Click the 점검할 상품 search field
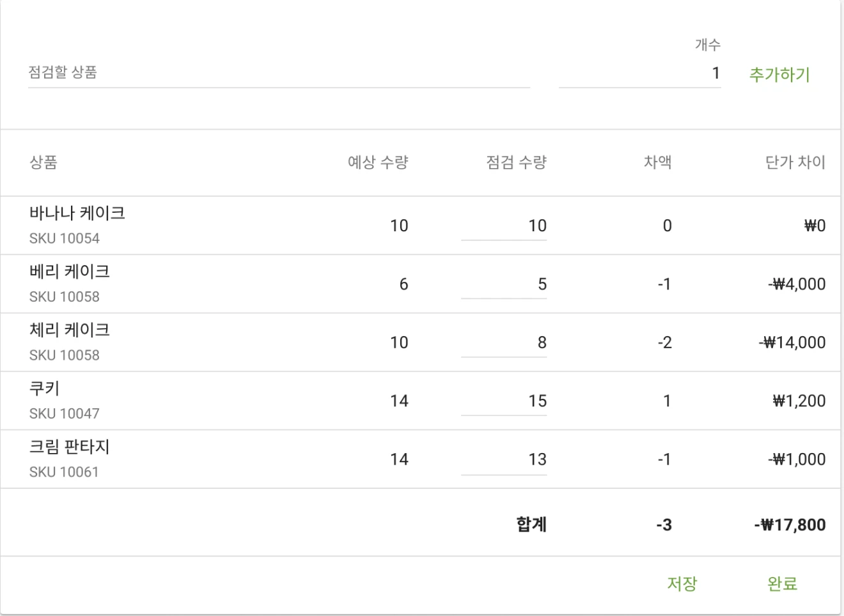 (279, 73)
